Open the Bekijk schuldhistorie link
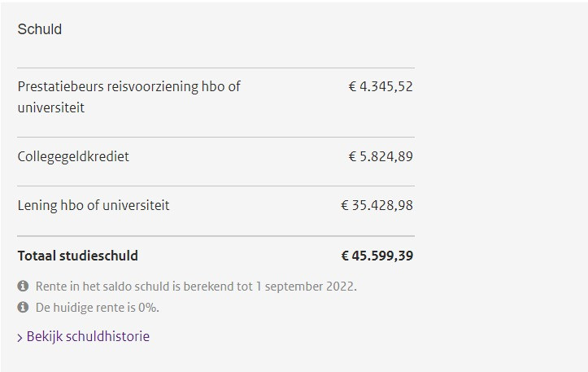The image size is (588, 372). 88,336
